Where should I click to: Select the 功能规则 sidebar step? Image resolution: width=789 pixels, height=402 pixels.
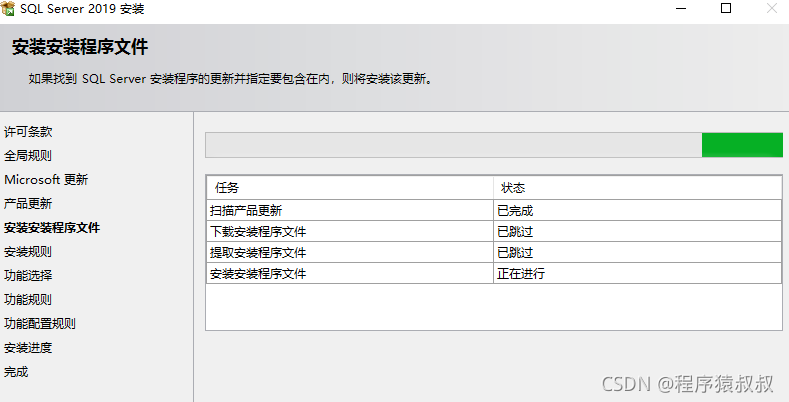[x=28, y=300]
